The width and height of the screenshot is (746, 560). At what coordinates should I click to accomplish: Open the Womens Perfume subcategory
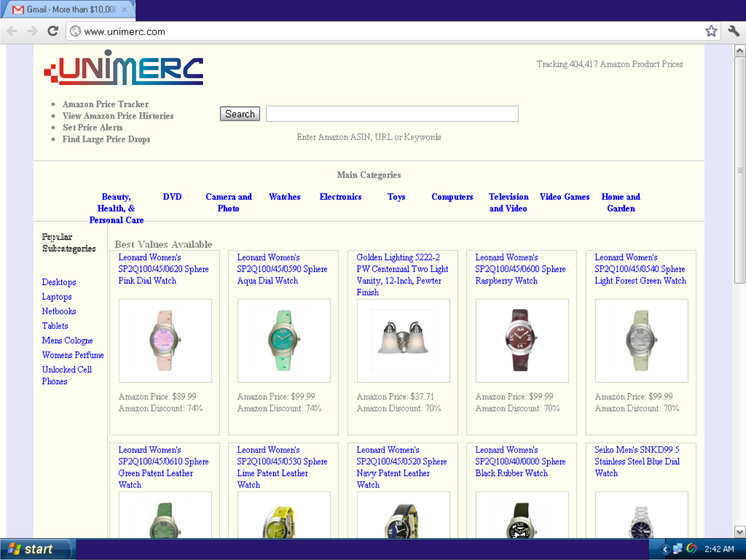(x=73, y=355)
